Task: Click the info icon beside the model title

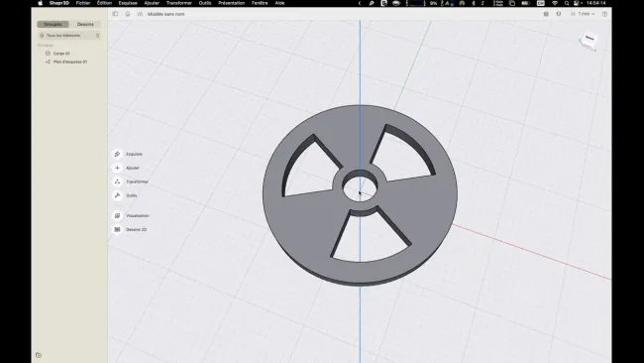Action: coord(140,14)
